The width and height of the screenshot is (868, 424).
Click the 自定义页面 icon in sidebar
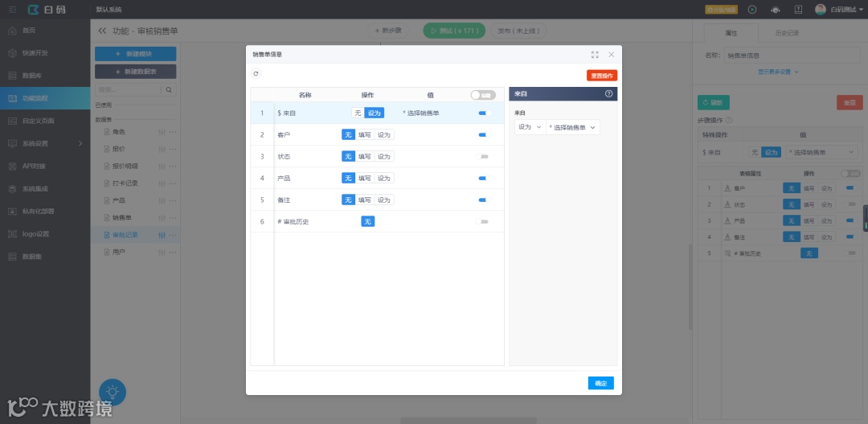click(12, 121)
